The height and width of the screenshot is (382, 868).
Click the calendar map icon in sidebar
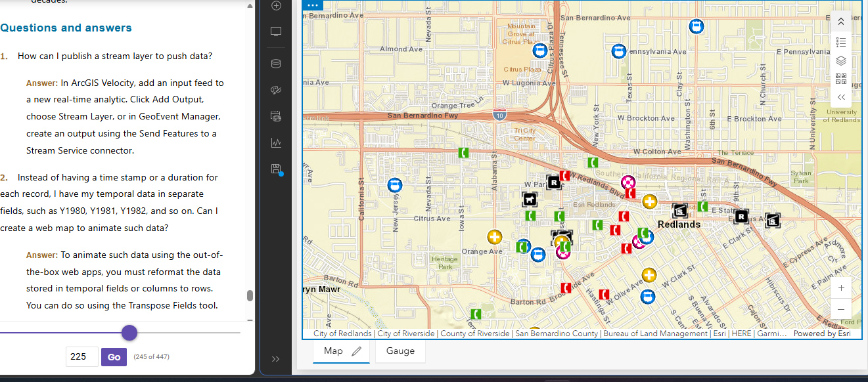(x=276, y=117)
